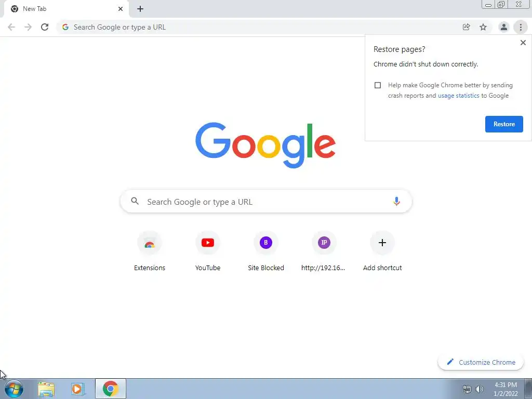This screenshot has width=532, height=399.
Task: Open the taskbar clock showing 4:31 PM
Action: pyautogui.click(x=506, y=389)
